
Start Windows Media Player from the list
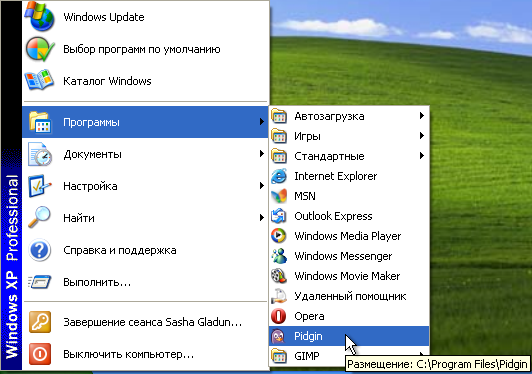[349, 236]
